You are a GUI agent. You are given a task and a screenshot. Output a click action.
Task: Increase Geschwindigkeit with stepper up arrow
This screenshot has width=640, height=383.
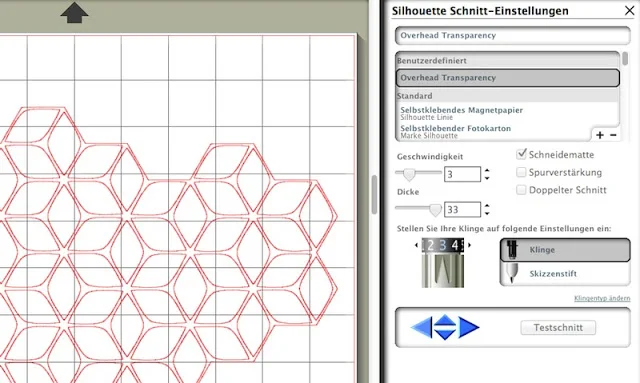coord(487,170)
